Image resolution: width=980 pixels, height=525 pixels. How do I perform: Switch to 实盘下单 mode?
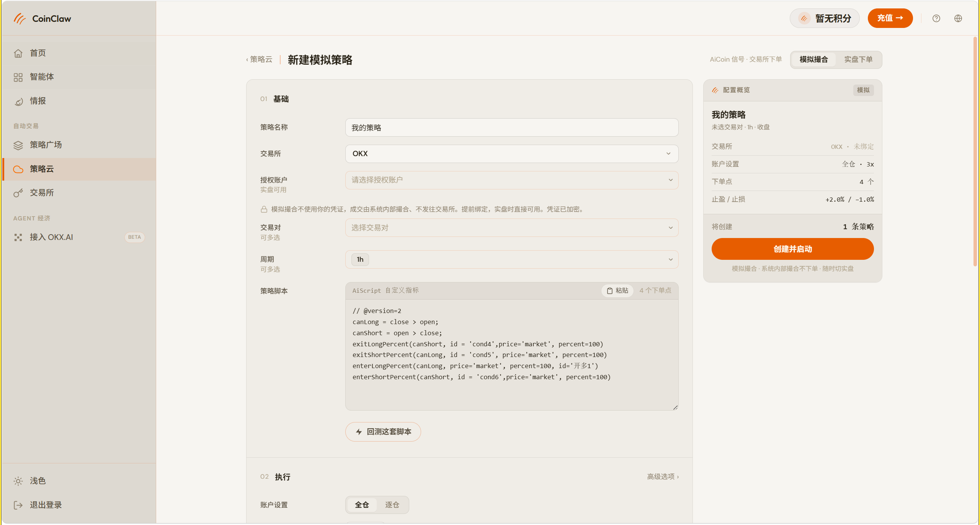[858, 60]
